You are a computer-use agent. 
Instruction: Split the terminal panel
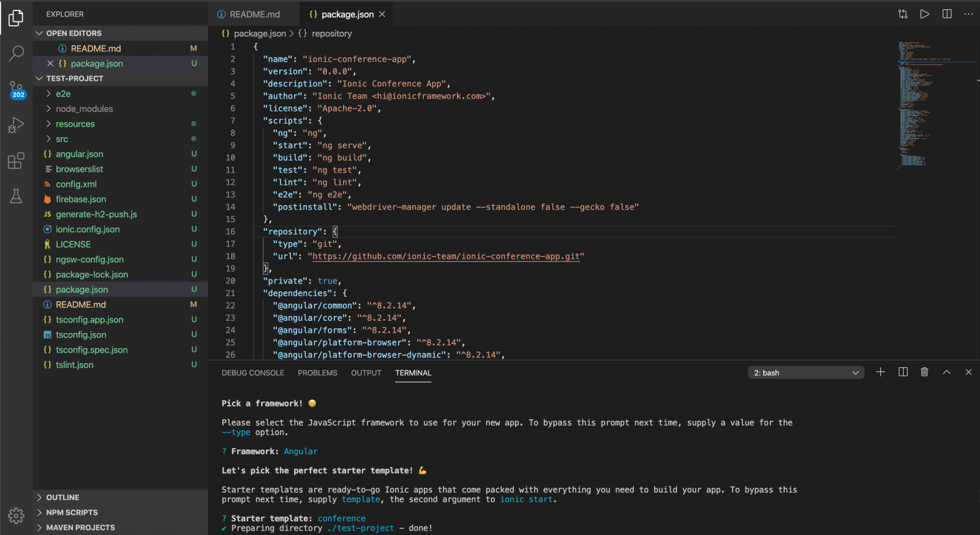click(903, 372)
